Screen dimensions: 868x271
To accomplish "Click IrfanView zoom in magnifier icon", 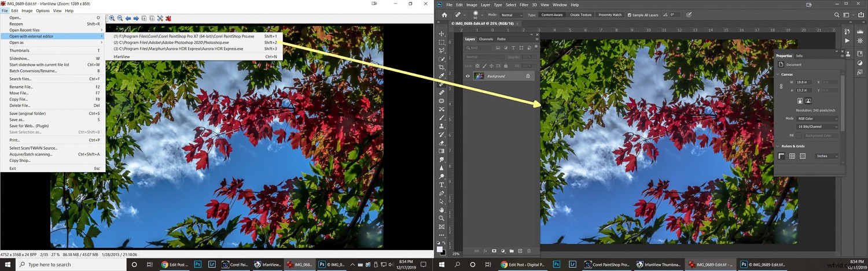I will click(112, 18).
